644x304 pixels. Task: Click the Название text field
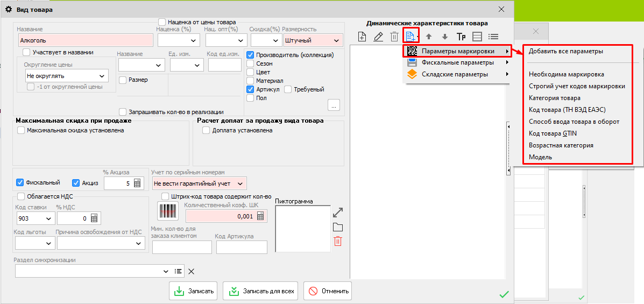[x=85, y=40]
